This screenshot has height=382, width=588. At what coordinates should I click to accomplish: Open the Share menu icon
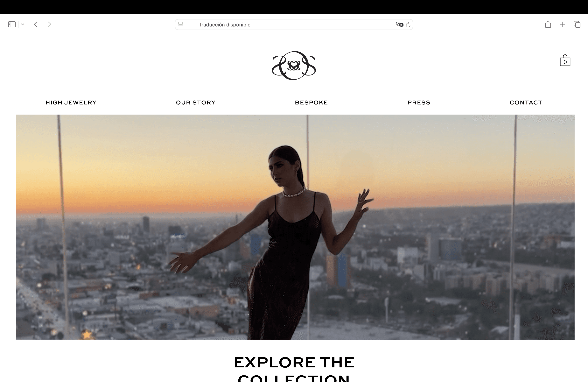point(548,24)
